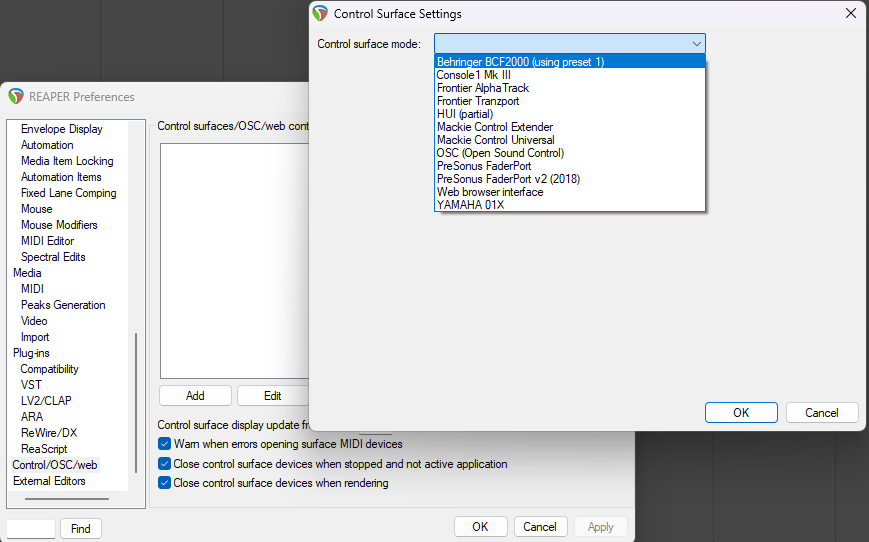Edit the selected control surface
869x542 pixels.
tap(273, 396)
